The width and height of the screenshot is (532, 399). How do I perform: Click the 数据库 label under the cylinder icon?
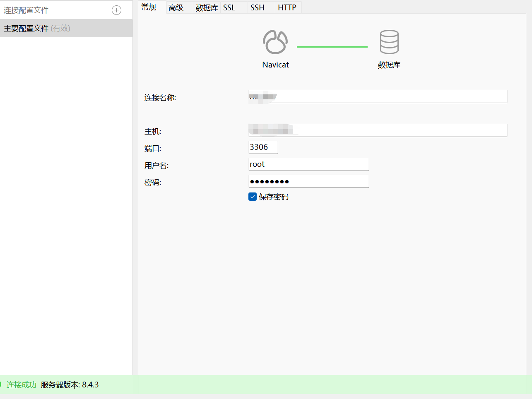click(389, 65)
